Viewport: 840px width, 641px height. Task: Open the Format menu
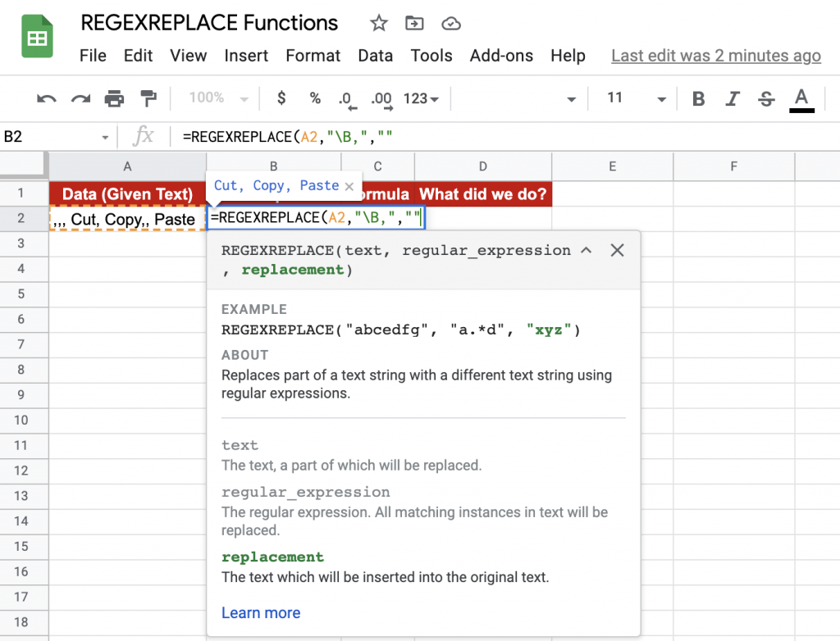coord(313,56)
